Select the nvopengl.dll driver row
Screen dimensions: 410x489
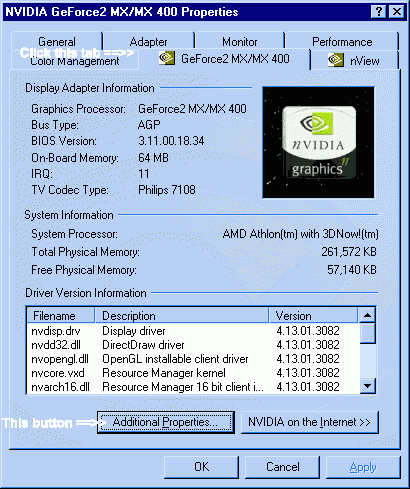193,359
